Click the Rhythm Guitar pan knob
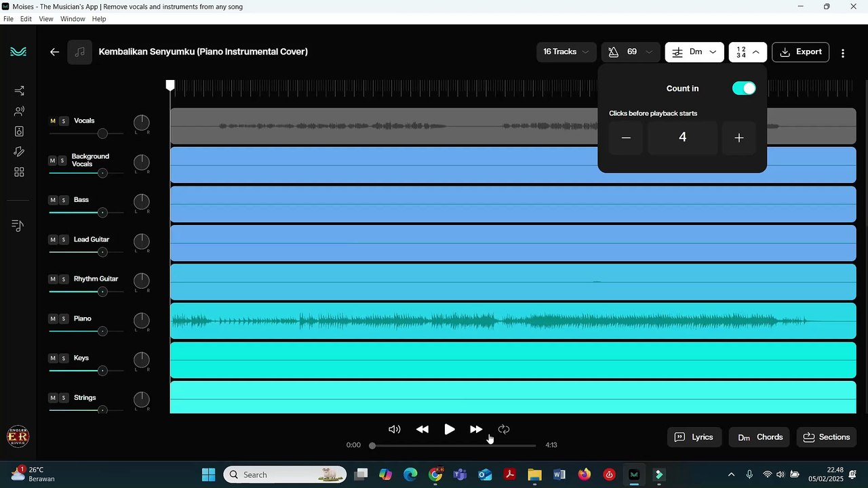Image resolution: width=868 pixels, height=488 pixels. (x=141, y=281)
